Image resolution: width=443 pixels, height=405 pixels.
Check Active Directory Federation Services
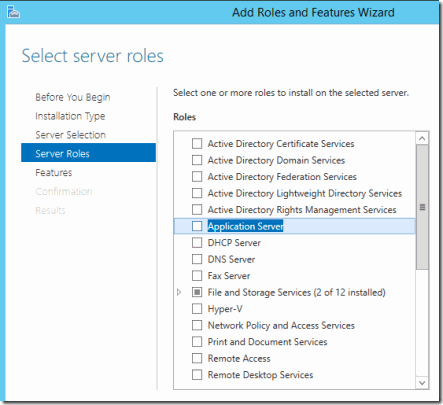[x=197, y=176]
